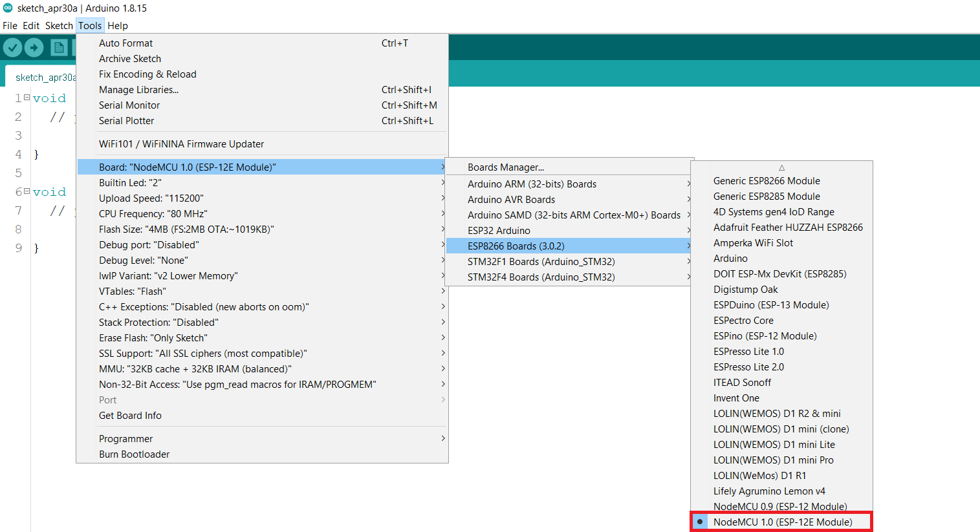Expand Debug Level: "None" submenu
The height and width of the screenshot is (532, 980).
pyautogui.click(x=262, y=261)
